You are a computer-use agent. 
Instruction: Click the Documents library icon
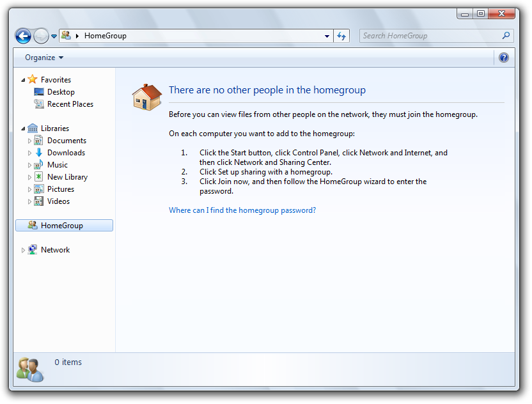38,141
